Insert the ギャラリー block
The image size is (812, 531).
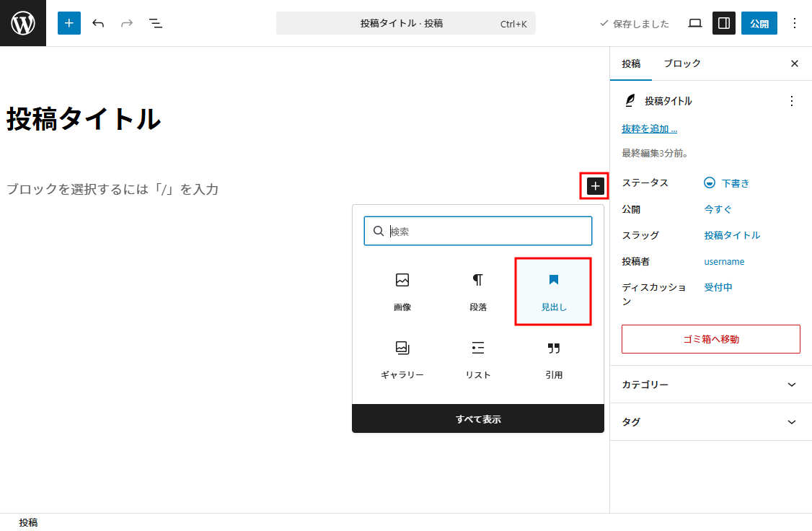[402, 359]
